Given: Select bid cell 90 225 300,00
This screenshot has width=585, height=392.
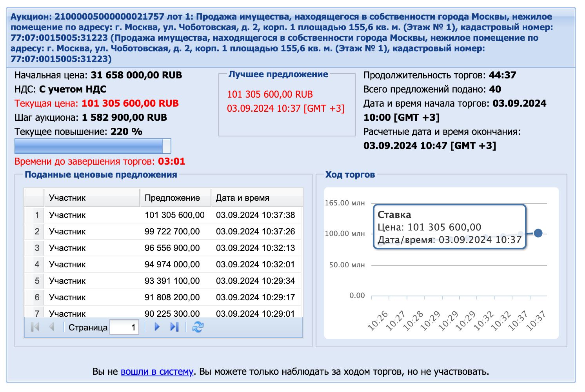Looking at the screenshot, I should click(x=172, y=313).
